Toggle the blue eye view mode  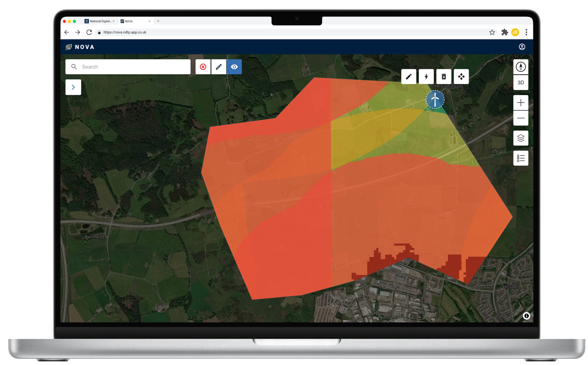click(x=234, y=67)
